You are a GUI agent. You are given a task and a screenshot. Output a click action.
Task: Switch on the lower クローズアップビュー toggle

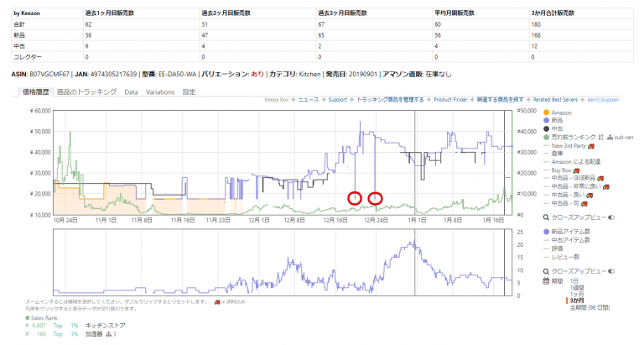pos(610,272)
